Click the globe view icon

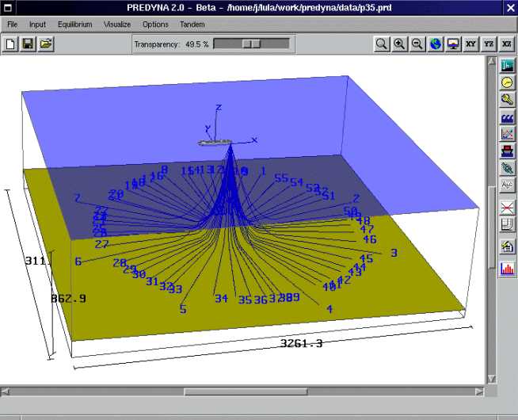click(436, 44)
